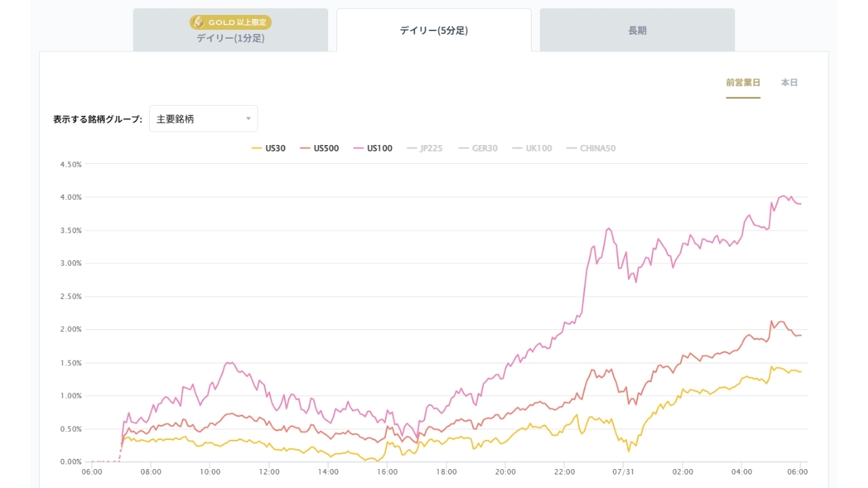Enable the GER30 series in the legend

(x=477, y=148)
